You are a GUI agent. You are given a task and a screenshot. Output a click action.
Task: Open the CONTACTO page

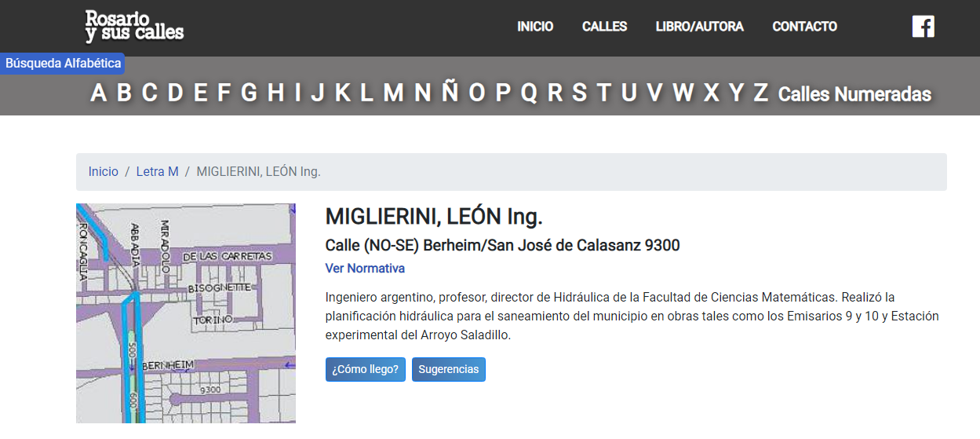click(804, 27)
